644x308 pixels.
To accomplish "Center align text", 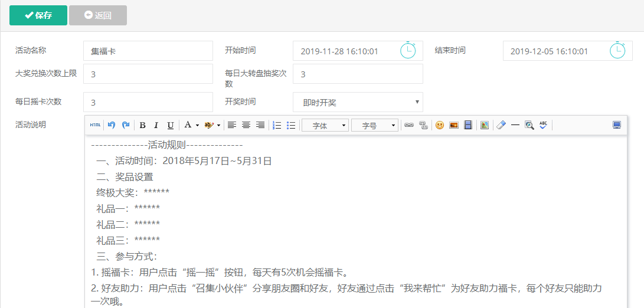I will [x=246, y=125].
